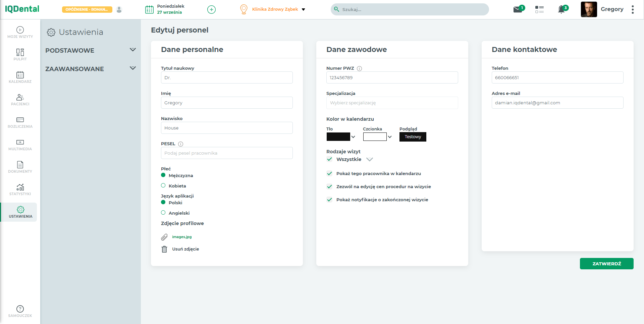Click the patient avatar icon in header
This screenshot has width=644, height=324.
[x=119, y=9]
